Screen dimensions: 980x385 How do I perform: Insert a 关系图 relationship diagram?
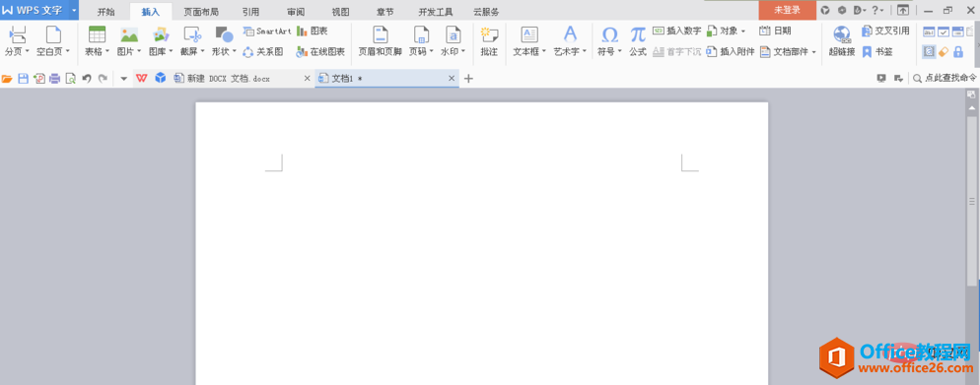coord(263,52)
